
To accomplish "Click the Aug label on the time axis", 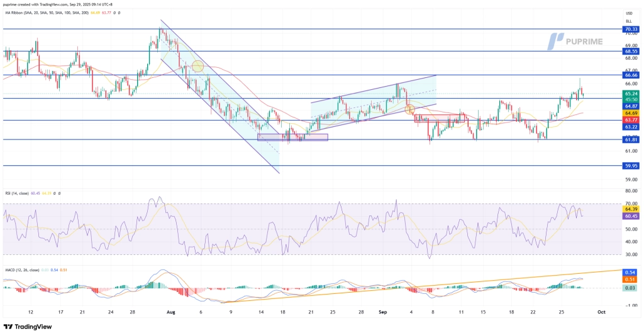I will click(170, 312).
